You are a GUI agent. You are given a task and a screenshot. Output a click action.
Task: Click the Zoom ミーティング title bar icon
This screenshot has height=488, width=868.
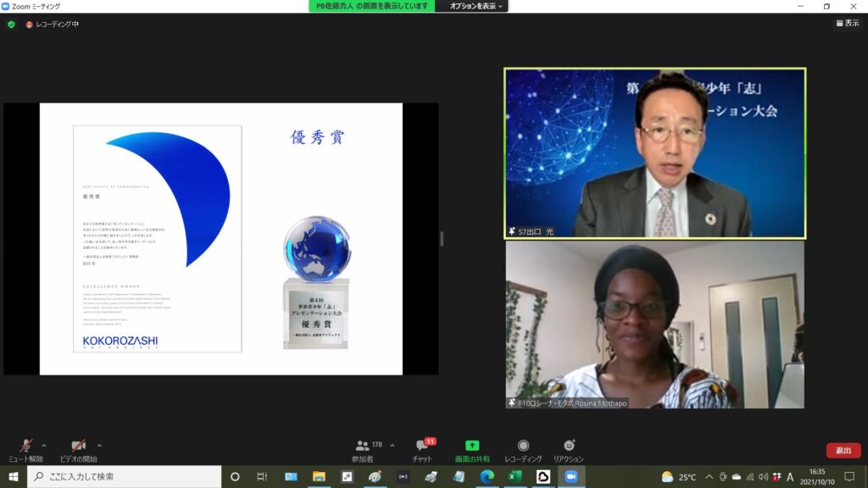tap(5, 6)
